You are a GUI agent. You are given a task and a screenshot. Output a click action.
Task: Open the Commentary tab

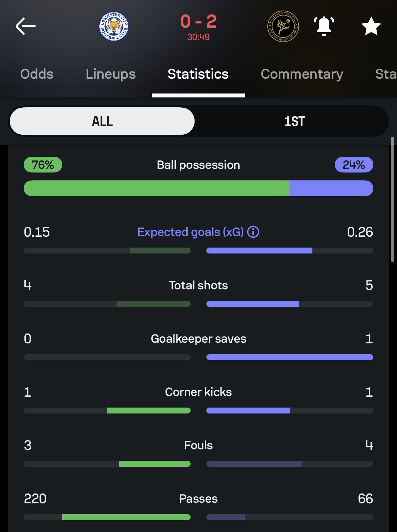pyautogui.click(x=302, y=74)
